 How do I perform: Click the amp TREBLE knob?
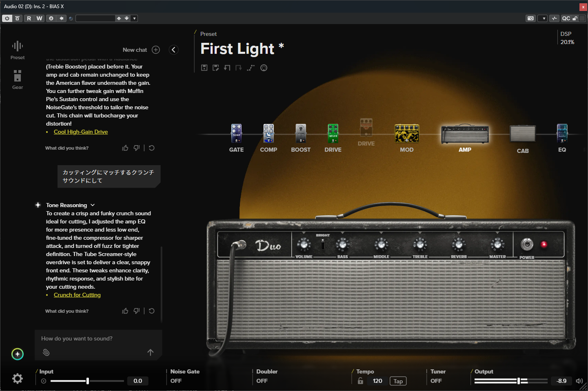(420, 244)
